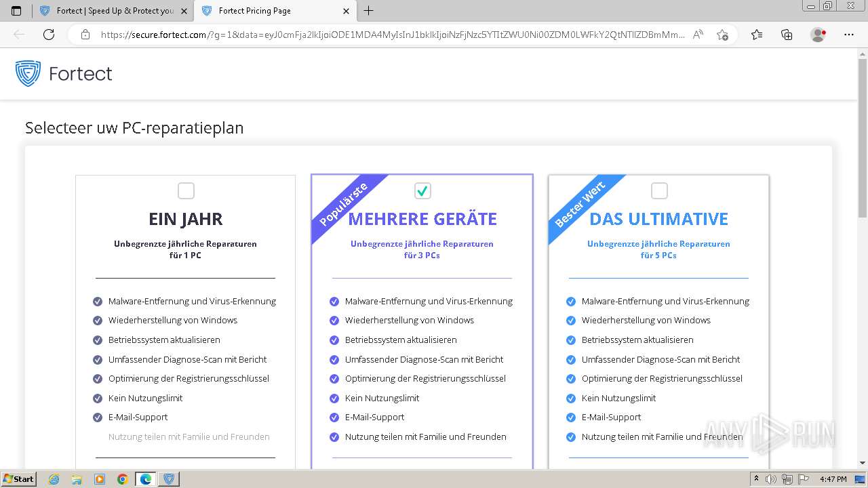The image size is (868, 488).
Task: Click the Action Center flag icon
Action: [802, 479]
